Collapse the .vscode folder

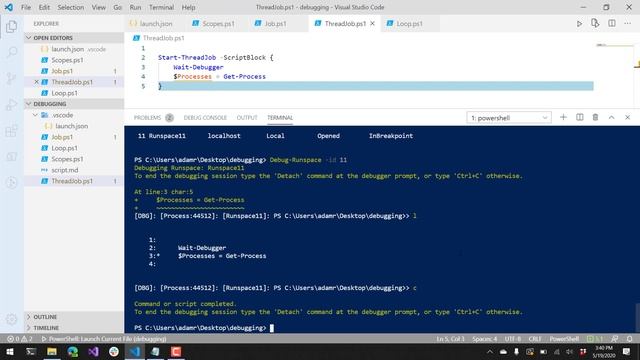[x=36, y=115]
